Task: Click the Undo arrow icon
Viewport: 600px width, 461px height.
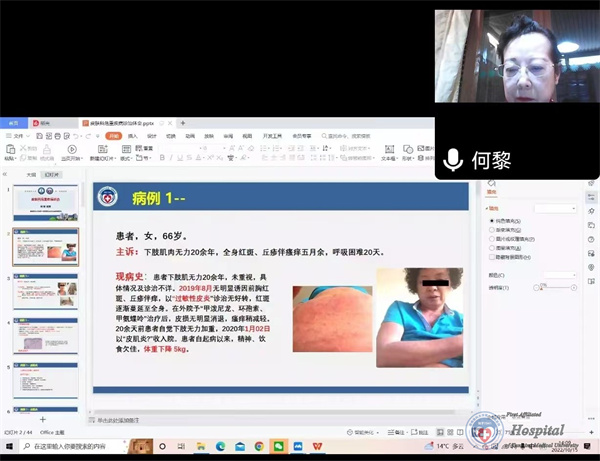Action: [x=76, y=136]
